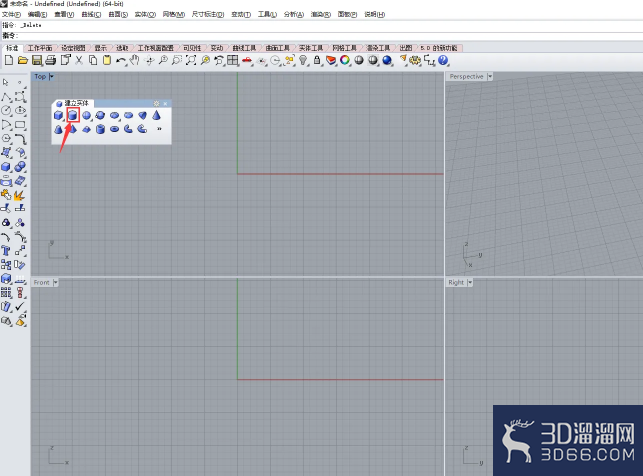Switch to the 曲面工具 toolbar tab
This screenshot has height=476, width=643.
(x=278, y=48)
